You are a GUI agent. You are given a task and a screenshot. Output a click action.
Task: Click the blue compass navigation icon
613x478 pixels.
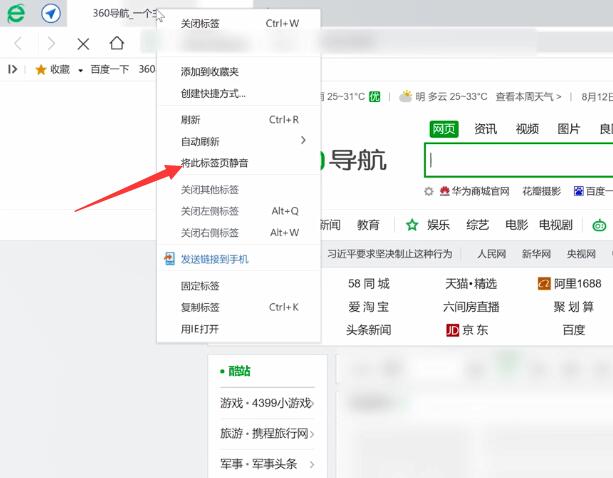[x=51, y=13]
